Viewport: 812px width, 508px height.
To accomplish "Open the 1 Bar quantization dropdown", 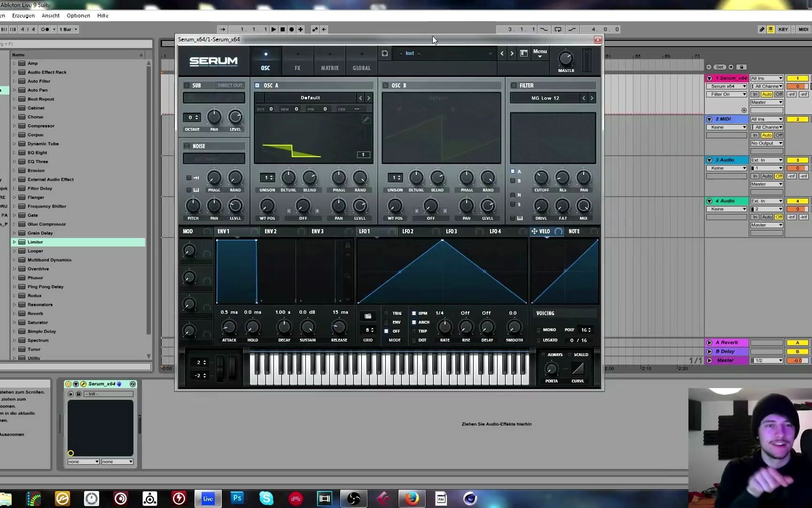I will (69, 29).
